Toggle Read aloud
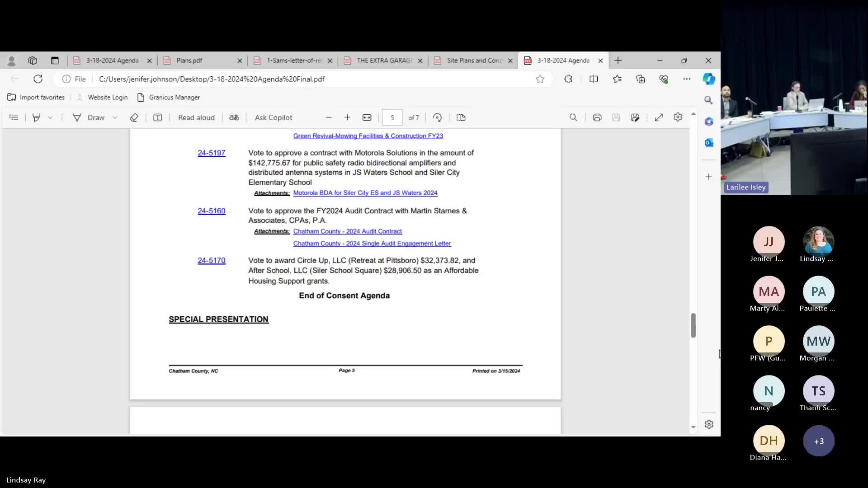Viewport: 868px width, 488px height. coord(196,117)
